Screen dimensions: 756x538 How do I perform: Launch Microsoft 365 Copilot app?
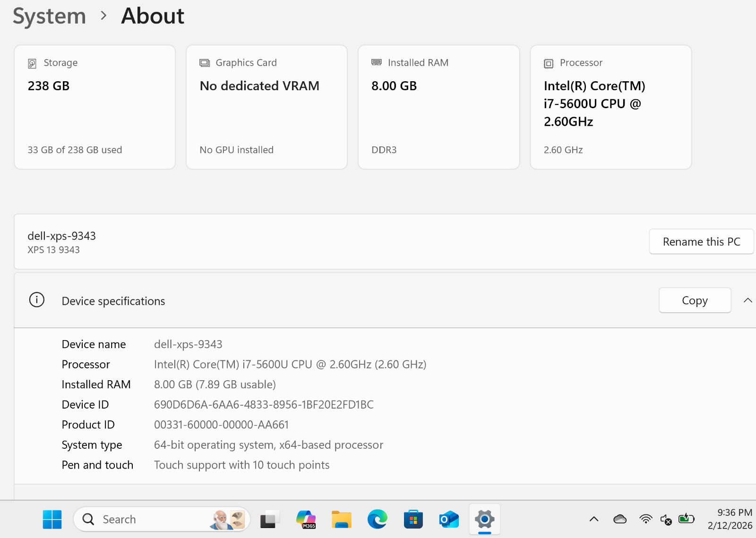306,520
